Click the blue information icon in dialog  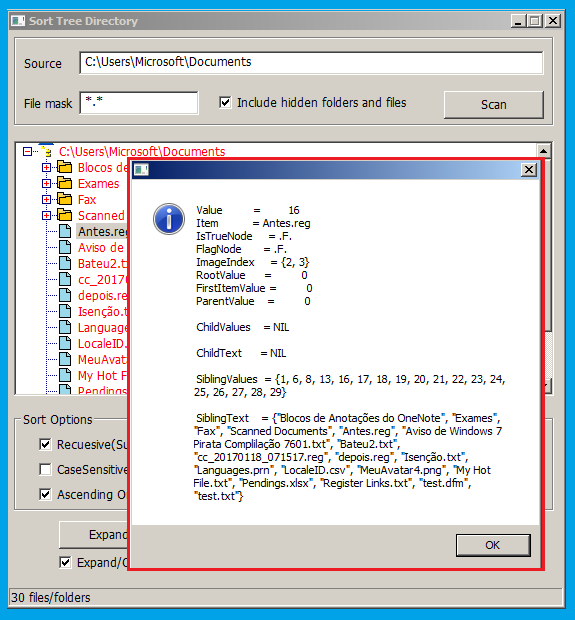tap(169, 219)
